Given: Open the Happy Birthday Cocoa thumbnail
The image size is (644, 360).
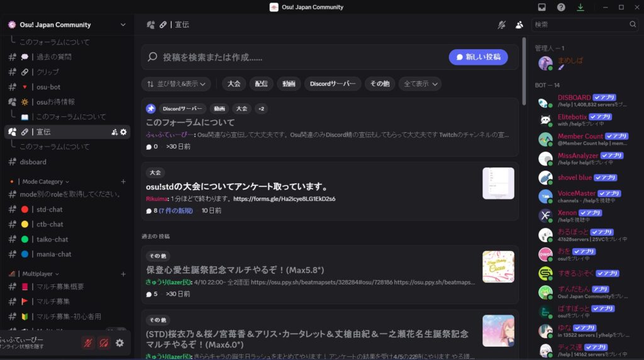Looking at the screenshot, I should 498,267.
